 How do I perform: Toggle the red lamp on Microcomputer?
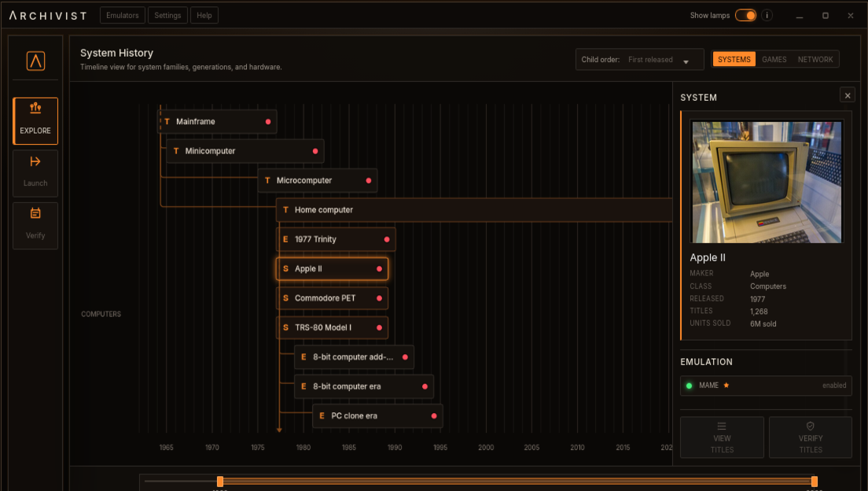tap(369, 180)
